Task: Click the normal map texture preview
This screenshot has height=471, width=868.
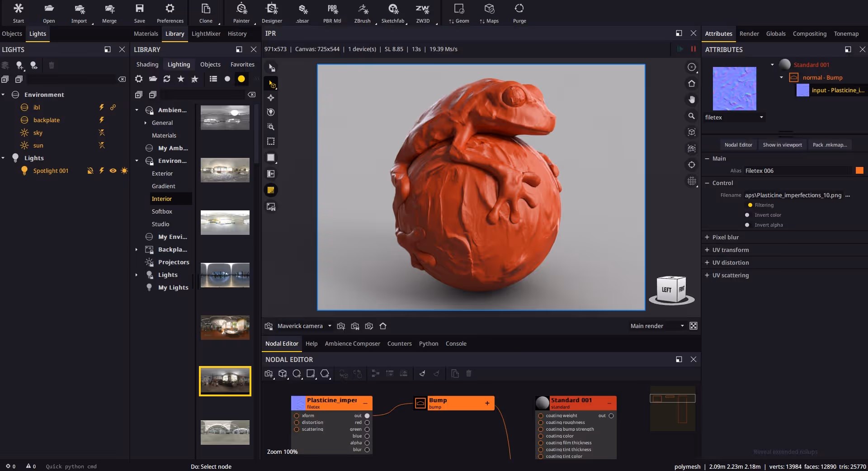Action: 734,88
